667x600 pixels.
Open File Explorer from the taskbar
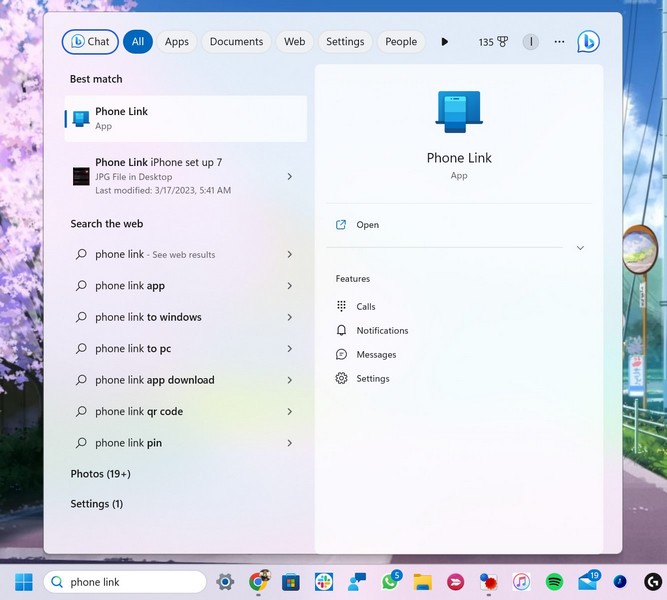tap(422, 582)
